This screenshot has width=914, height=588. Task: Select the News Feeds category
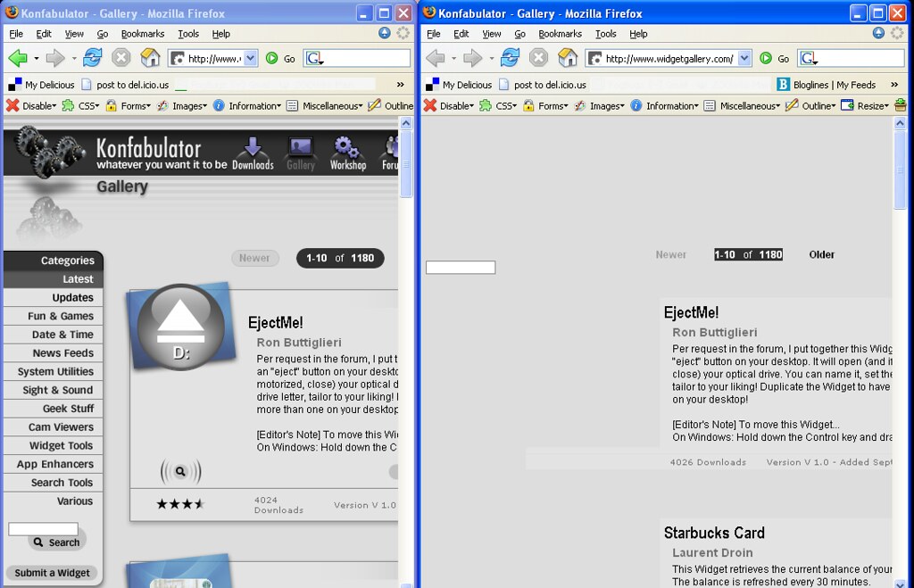coord(53,353)
